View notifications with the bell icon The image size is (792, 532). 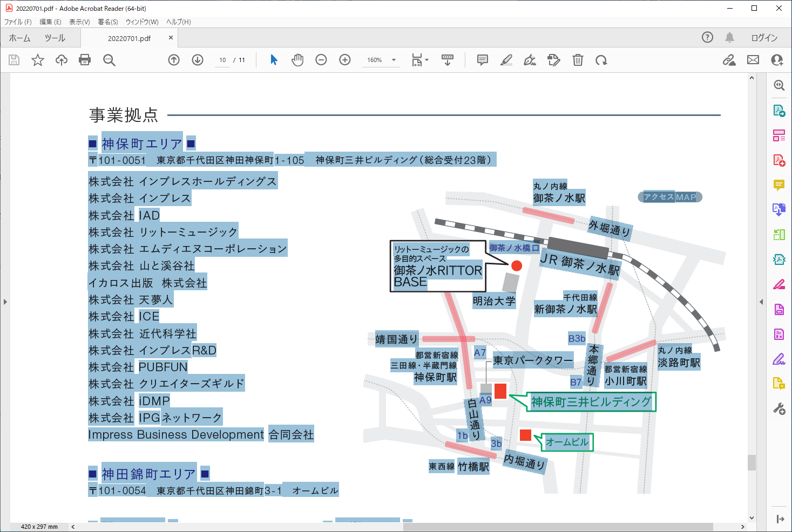730,37
